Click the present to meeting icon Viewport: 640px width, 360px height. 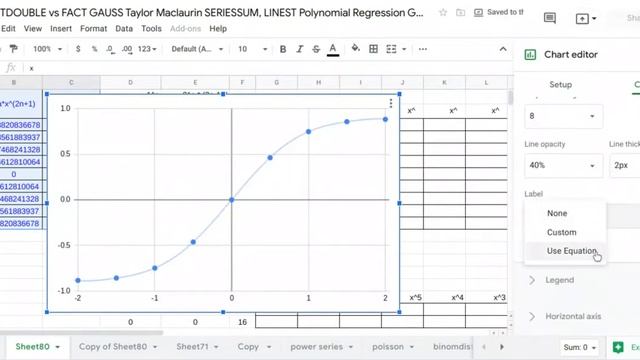[582, 18]
